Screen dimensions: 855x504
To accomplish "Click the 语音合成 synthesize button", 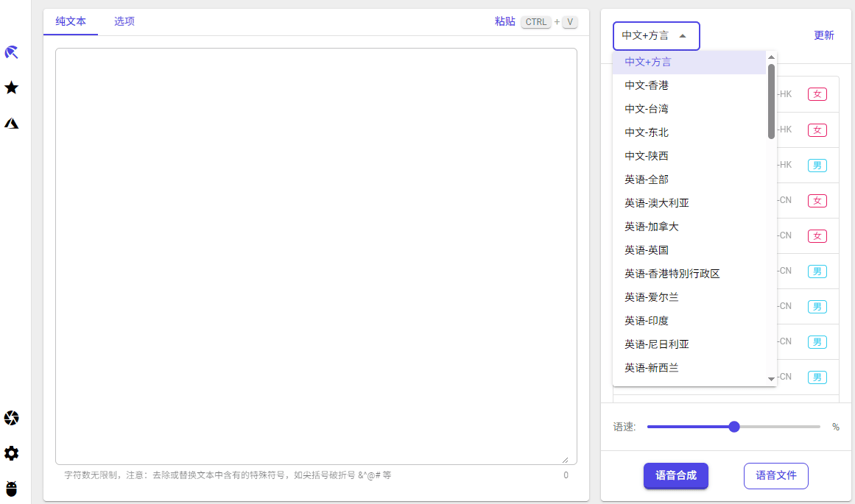I will click(675, 475).
